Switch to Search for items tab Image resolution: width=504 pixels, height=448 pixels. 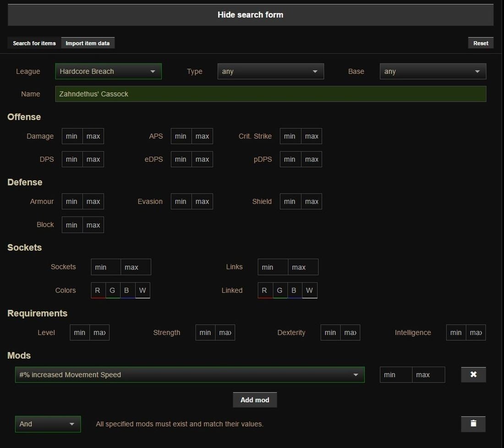click(x=34, y=43)
